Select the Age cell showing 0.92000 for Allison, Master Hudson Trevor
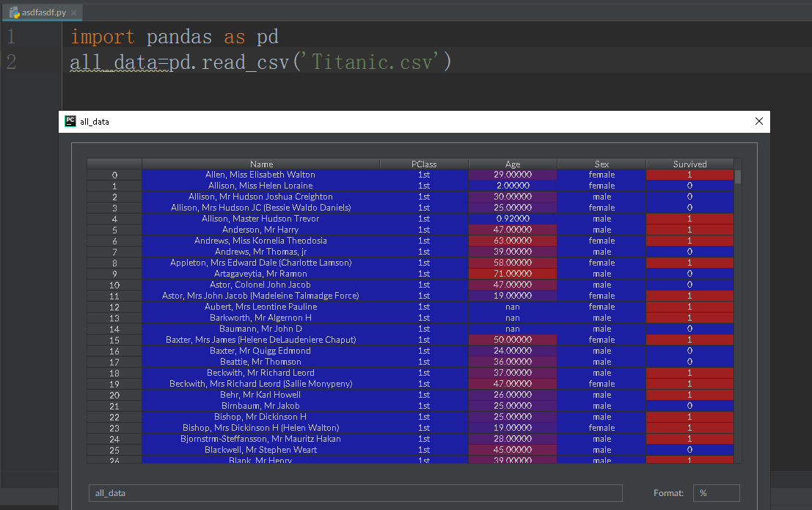 [512, 218]
